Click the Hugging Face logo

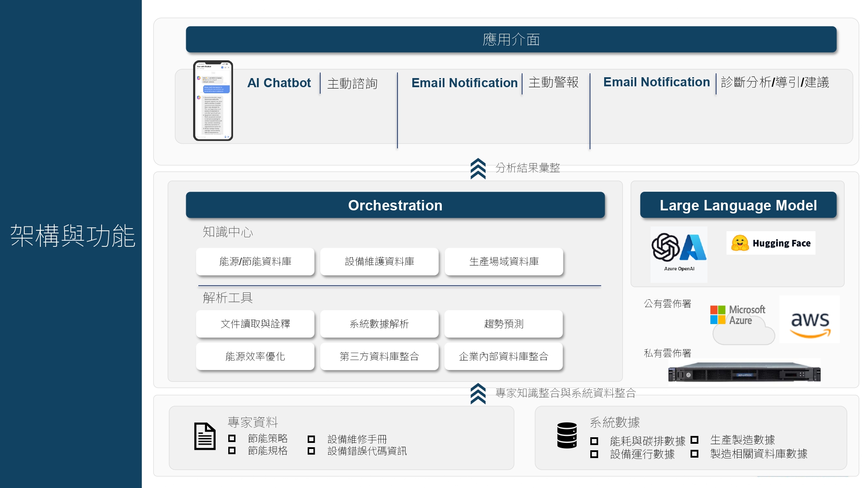pyautogui.click(x=771, y=243)
